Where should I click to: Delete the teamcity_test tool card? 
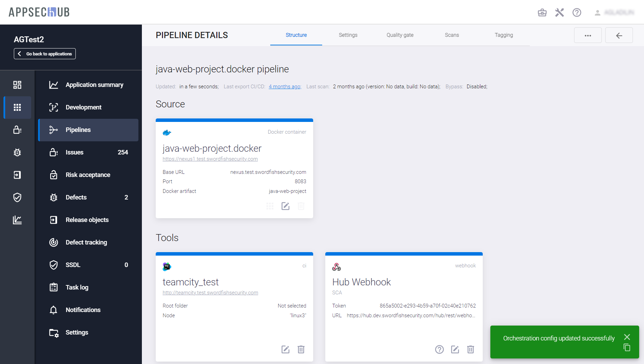[x=301, y=349]
